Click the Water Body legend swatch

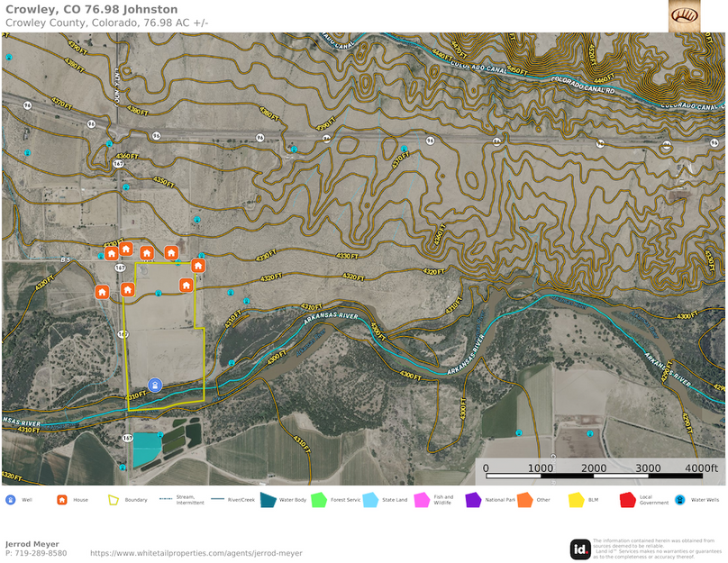click(268, 499)
